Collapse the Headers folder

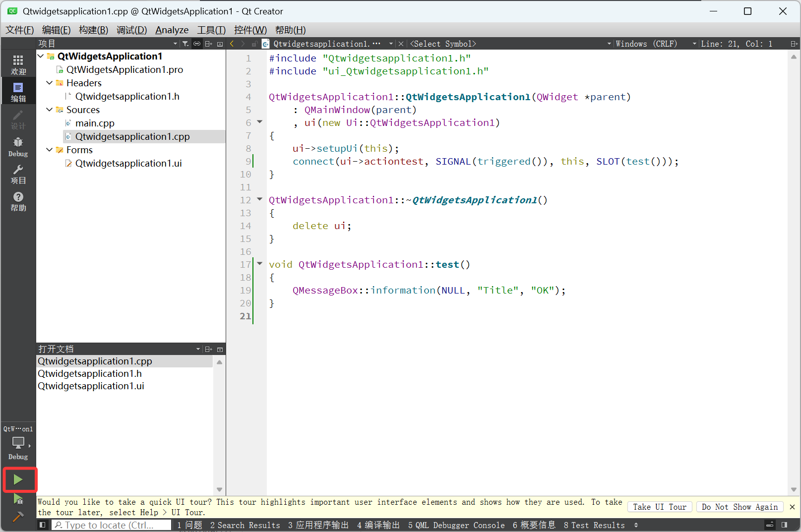click(50, 83)
